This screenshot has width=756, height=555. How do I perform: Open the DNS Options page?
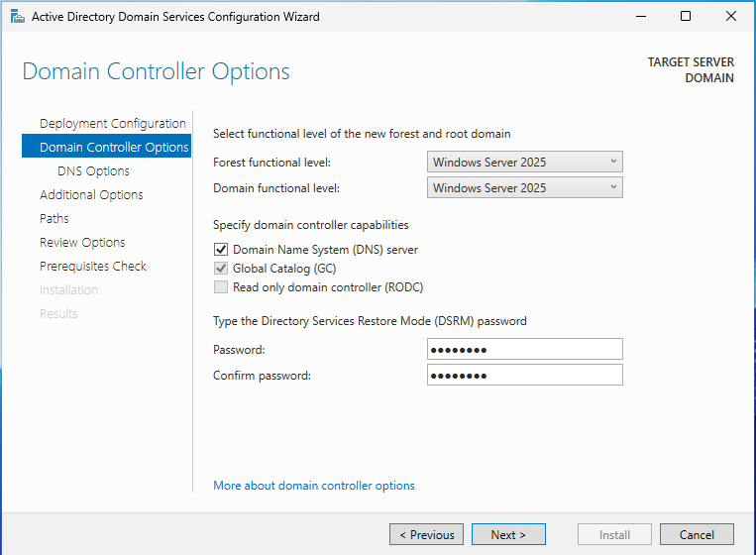(x=93, y=171)
